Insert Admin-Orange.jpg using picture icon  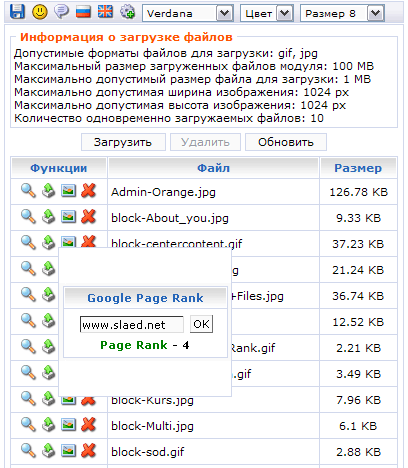coord(68,191)
